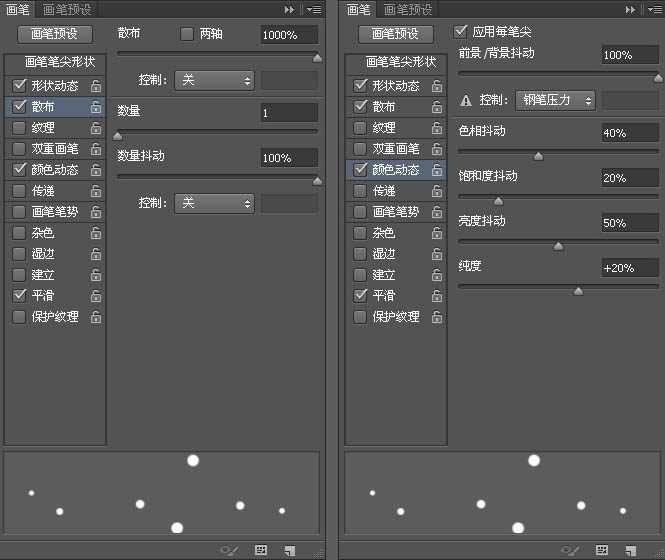The image size is (665, 560).
Task: Uncheck 形状动态 in left panel
Action: click(x=20, y=86)
